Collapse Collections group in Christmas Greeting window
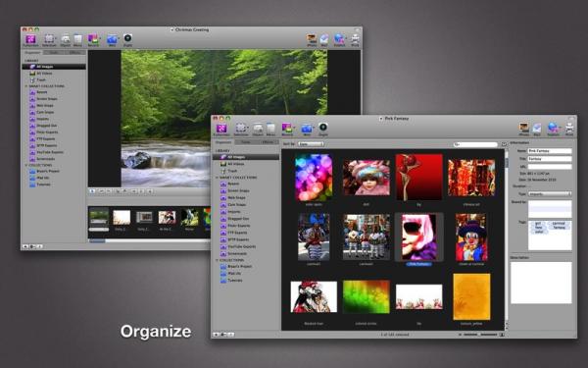588x368 pixels. point(26,165)
